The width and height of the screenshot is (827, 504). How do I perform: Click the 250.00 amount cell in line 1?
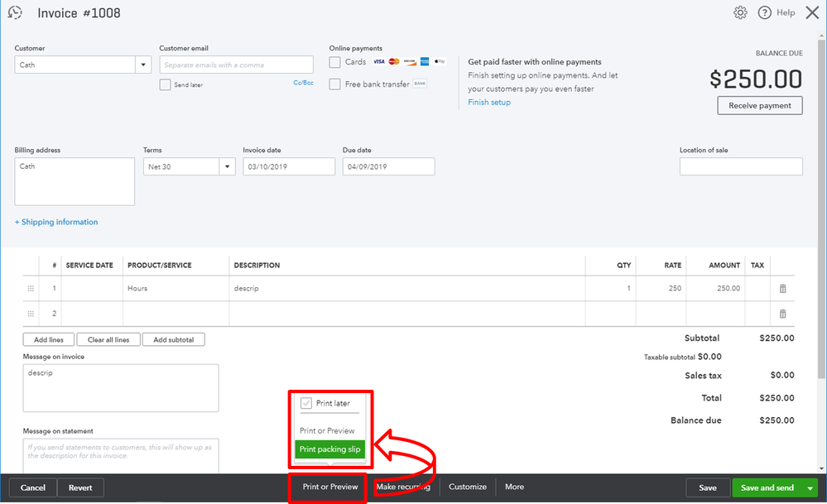(x=716, y=288)
